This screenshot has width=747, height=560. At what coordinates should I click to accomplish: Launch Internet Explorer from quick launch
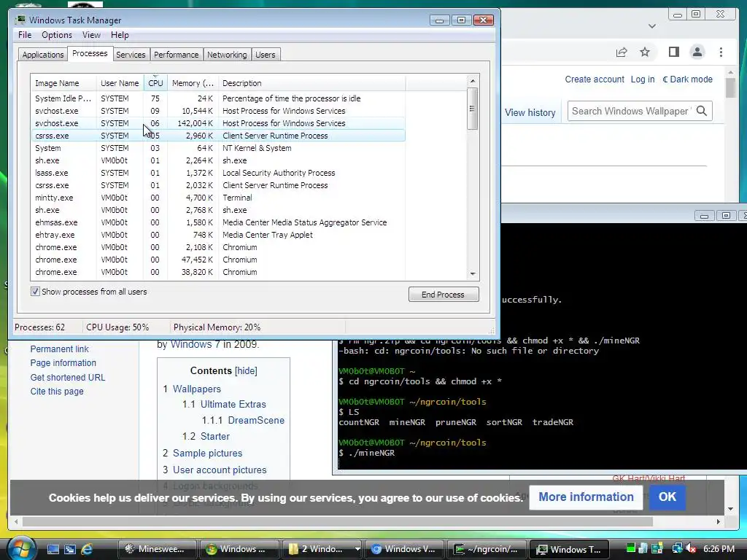click(x=87, y=549)
